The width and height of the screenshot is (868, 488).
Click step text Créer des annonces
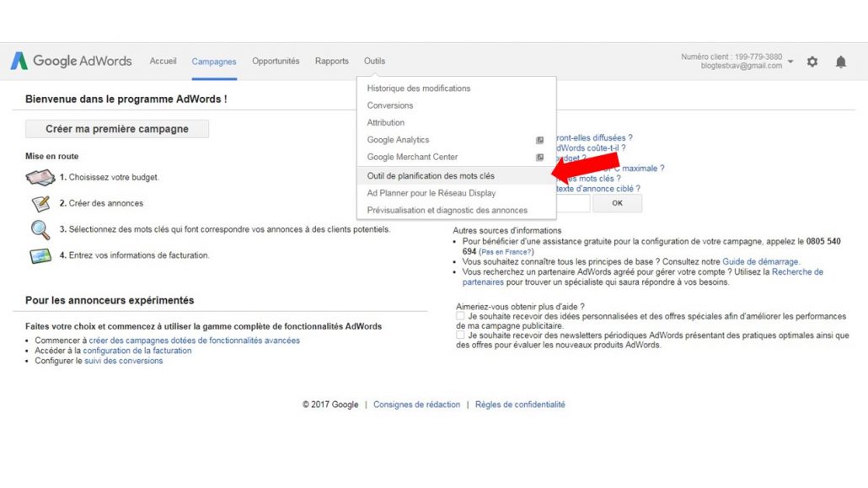105,203
